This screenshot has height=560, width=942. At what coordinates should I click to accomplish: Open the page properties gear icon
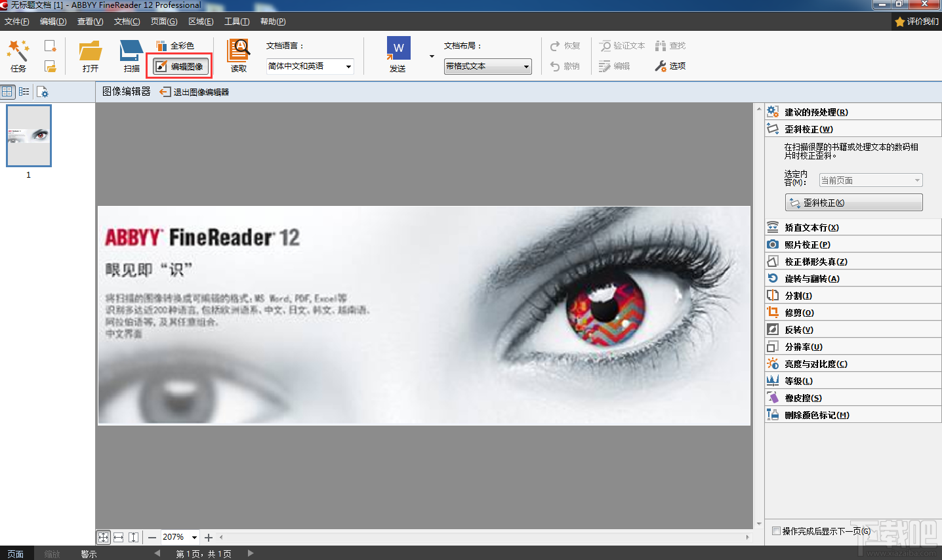coord(42,92)
